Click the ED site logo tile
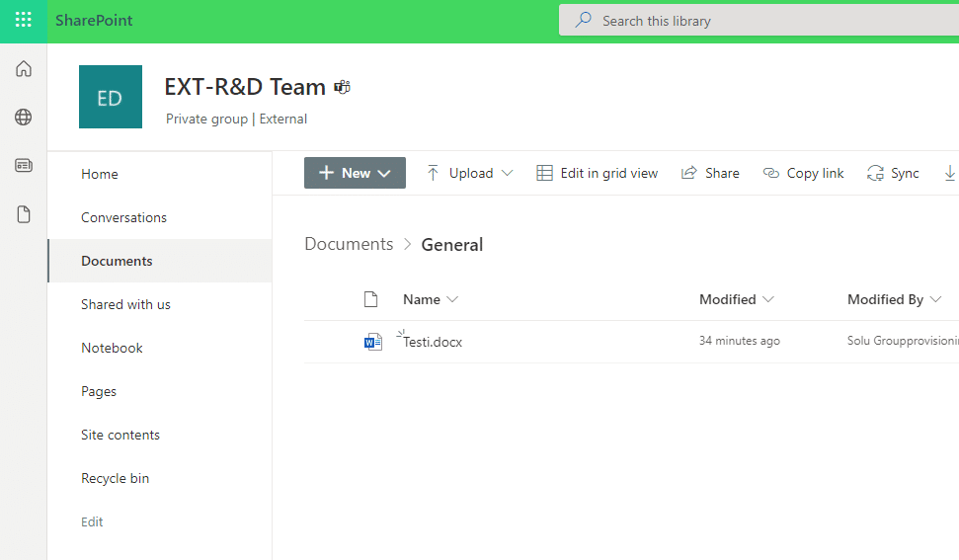Screen dimensions: 959x560 [111, 97]
